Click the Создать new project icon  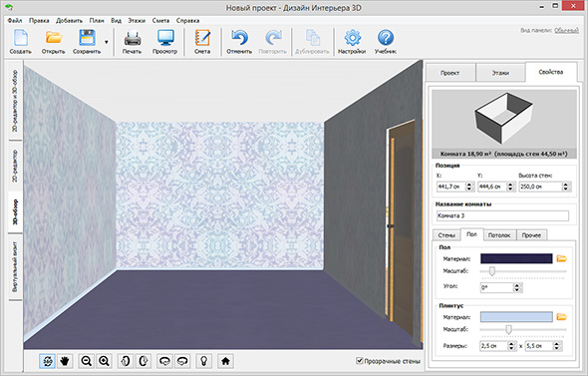point(20,41)
